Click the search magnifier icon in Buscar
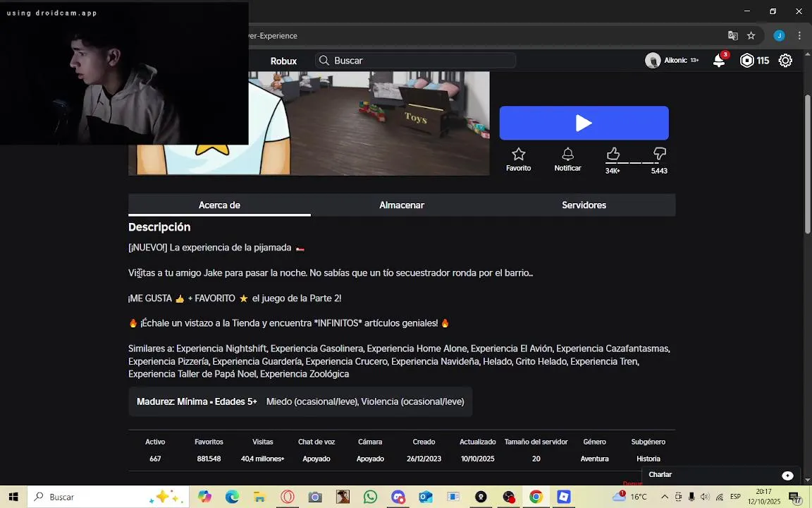 coord(324,61)
